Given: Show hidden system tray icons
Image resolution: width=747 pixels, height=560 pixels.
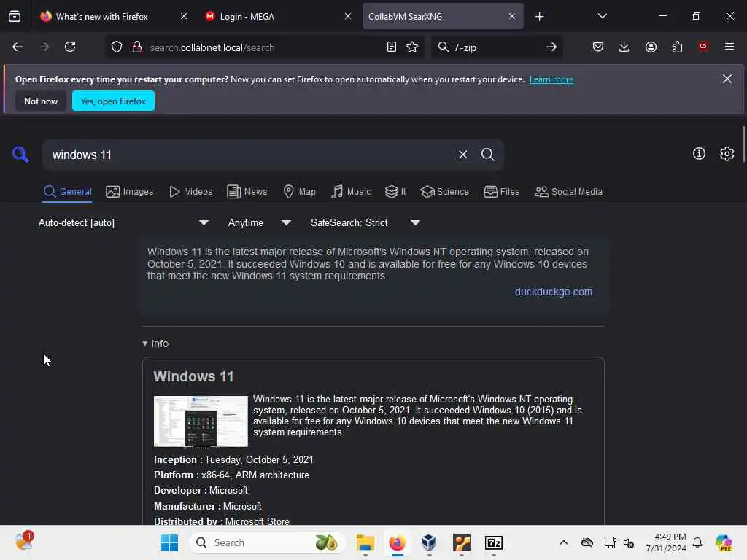Looking at the screenshot, I should pos(564,542).
